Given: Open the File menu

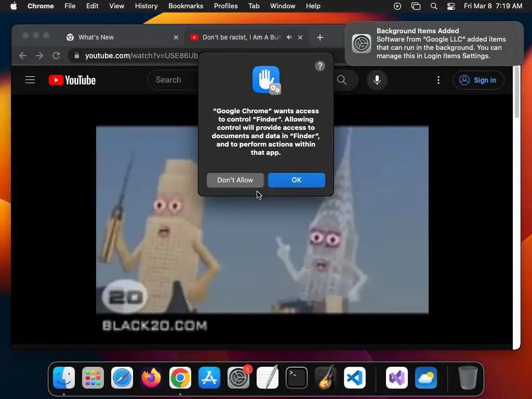Looking at the screenshot, I should [x=70, y=6].
